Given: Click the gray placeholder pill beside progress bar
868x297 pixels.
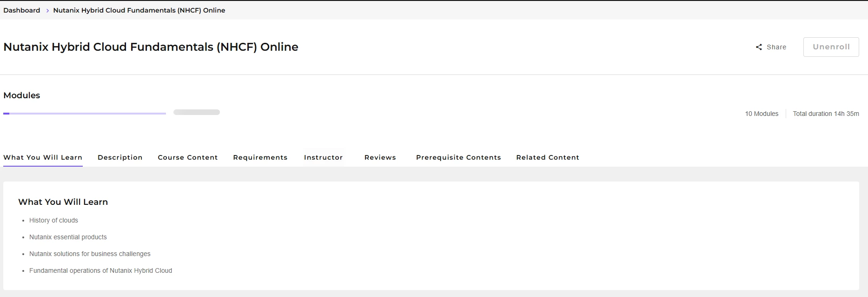Looking at the screenshot, I should pyautogui.click(x=197, y=112).
